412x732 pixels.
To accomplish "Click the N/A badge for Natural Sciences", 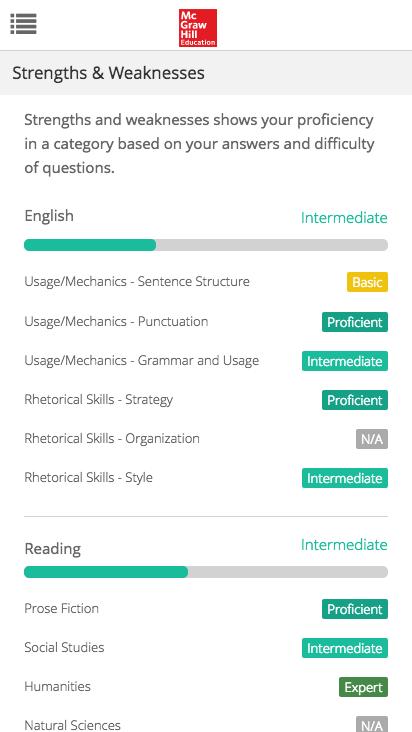I will point(372,725).
